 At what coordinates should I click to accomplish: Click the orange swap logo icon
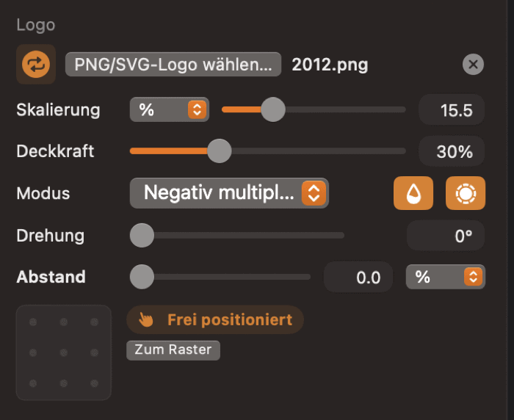(x=35, y=65)
